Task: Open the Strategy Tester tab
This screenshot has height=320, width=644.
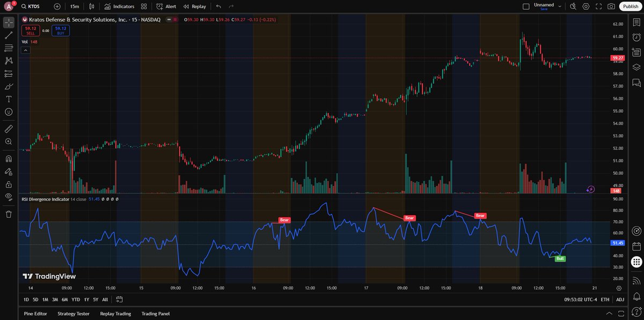Action: click(x=74, y=314)
